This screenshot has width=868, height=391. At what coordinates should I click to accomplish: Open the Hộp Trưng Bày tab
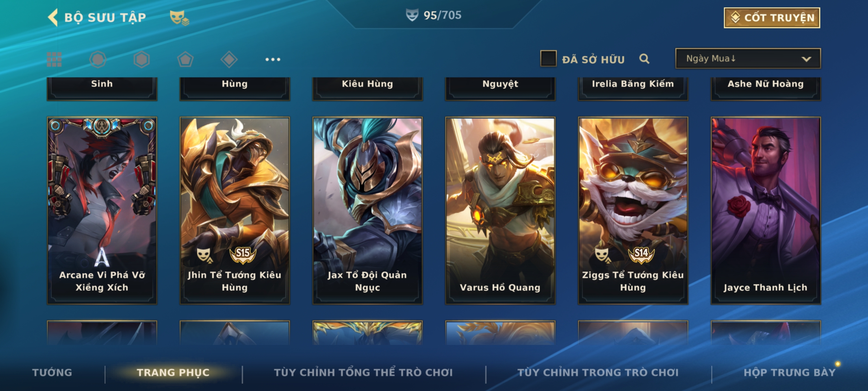pos(790,372)
